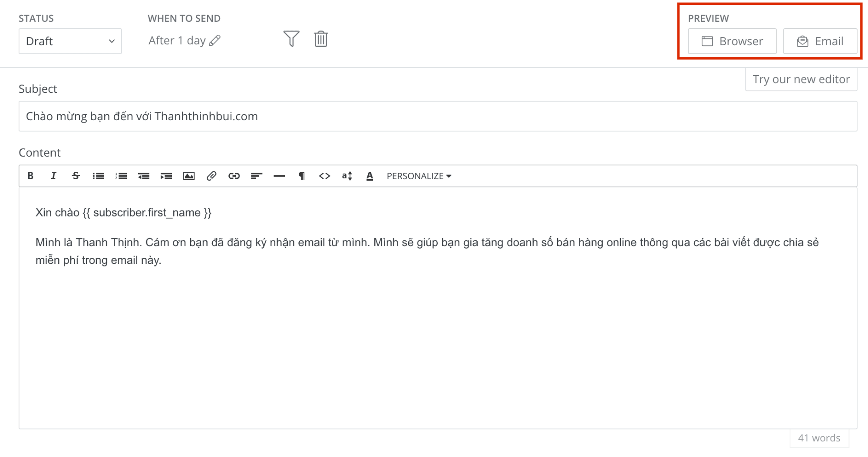Image resolution: width=868 pixels, height=457 pixels.
Task: Insert an image into content
Action: [188, 176]
